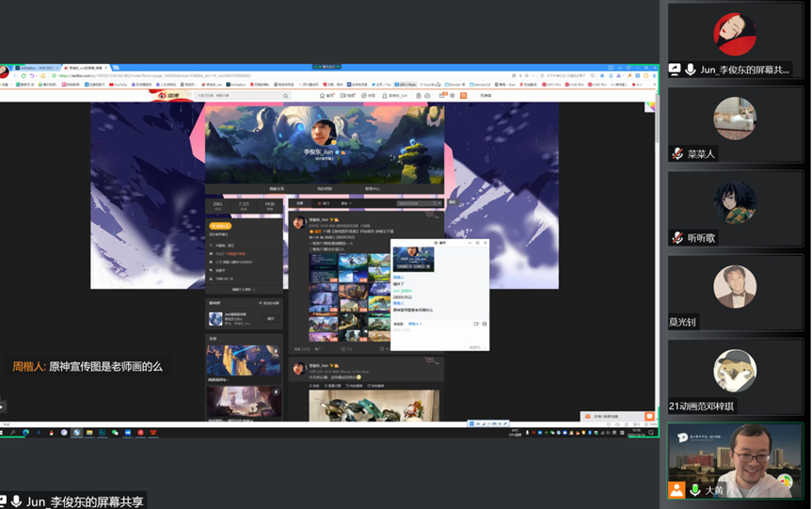Viewport: 812px width, 509px height.
Task: Click the screen share icon on Jun_李俊东 tile
Action: (x=675, y=70)
